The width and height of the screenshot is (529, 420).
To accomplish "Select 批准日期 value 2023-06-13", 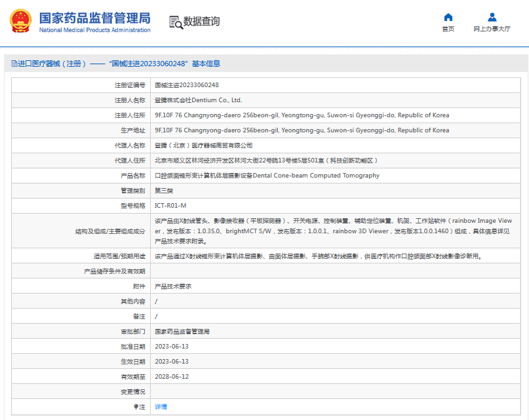I will 172,347.
